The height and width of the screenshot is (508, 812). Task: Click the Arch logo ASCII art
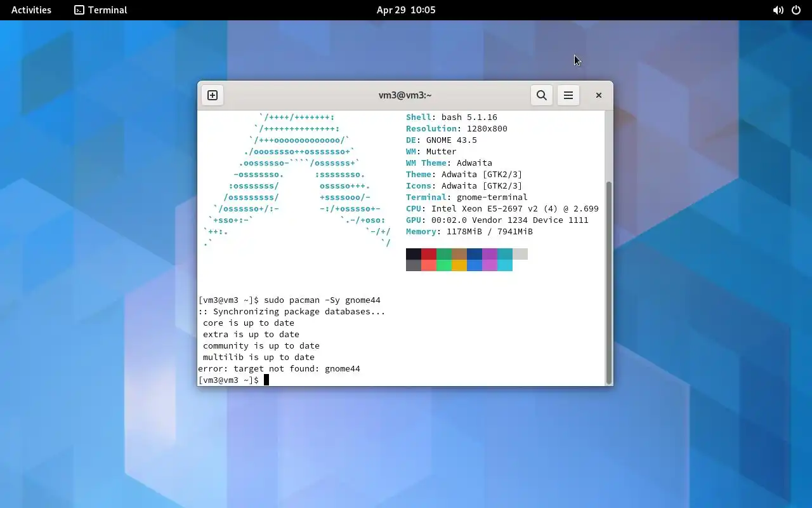297,180
